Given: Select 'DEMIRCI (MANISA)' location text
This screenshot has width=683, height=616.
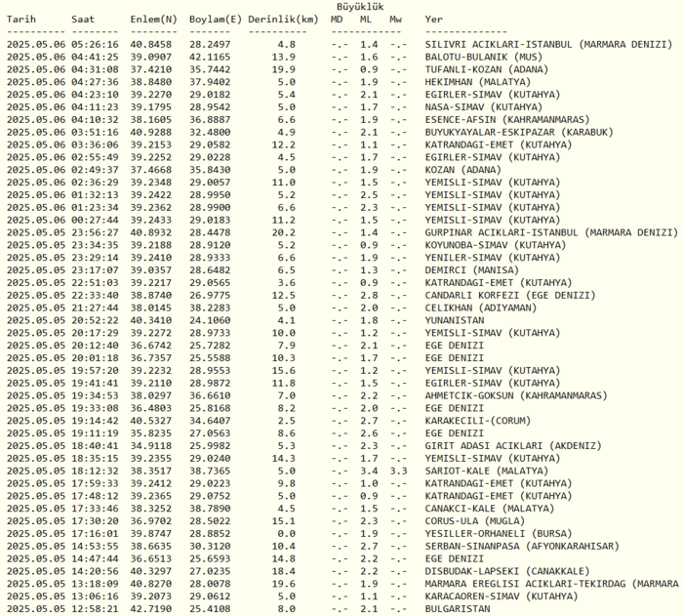Looking at the screenshot, I should click(472, 270).
